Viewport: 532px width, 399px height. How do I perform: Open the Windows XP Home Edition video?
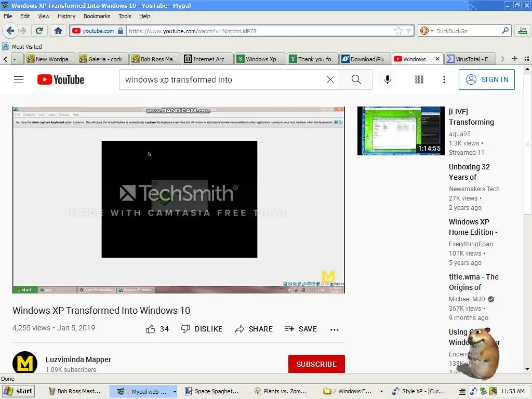(x=473, y=227)
